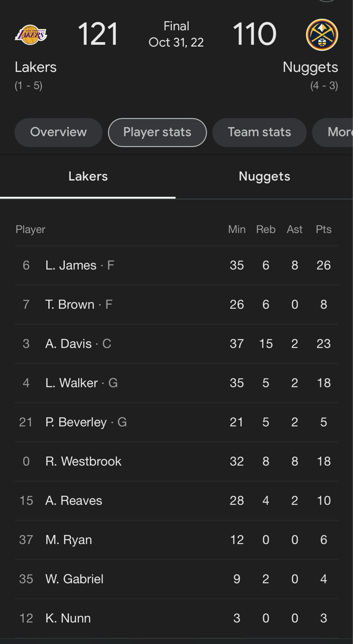Open P. Beverley player entry
The image size is (353, 644).
[76, 422]
